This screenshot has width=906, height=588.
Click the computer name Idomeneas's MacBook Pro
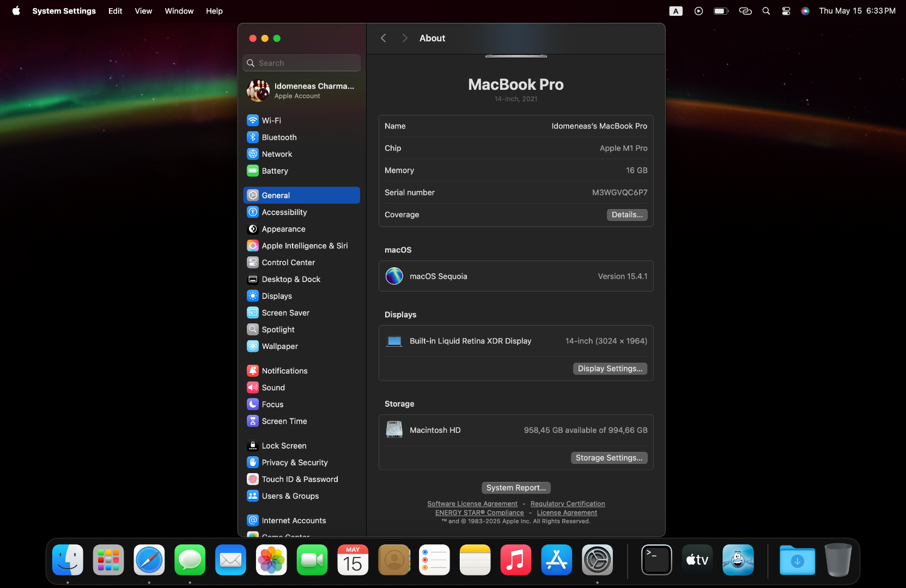[599, 126]
